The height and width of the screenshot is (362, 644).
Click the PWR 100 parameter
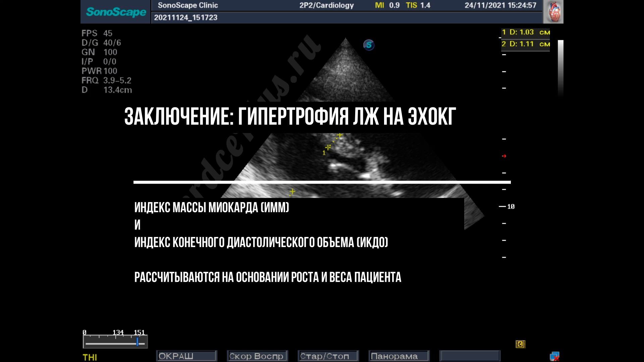(100, 71)
